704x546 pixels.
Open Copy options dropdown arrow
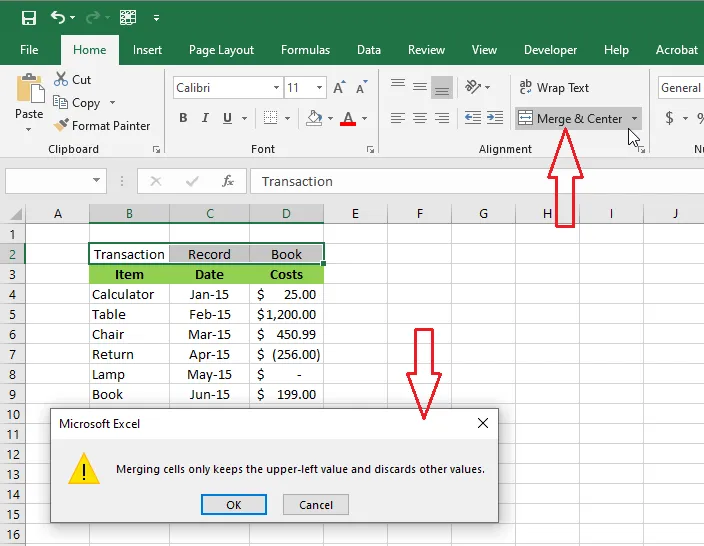tap(112, 102)
